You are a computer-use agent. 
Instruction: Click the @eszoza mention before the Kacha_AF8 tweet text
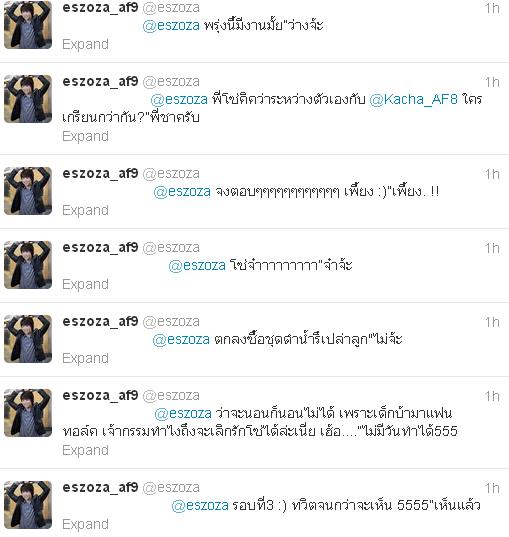(179, 99)
